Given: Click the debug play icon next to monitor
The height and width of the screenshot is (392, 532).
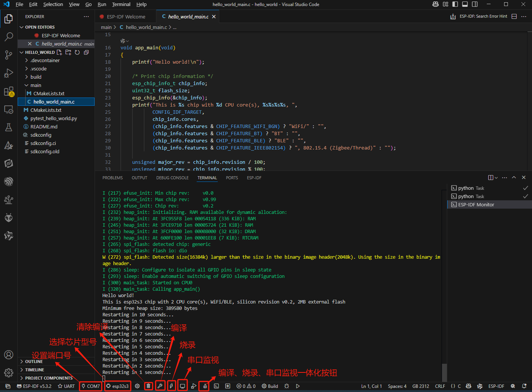Looking at the screenshot, I should (194, 386).
